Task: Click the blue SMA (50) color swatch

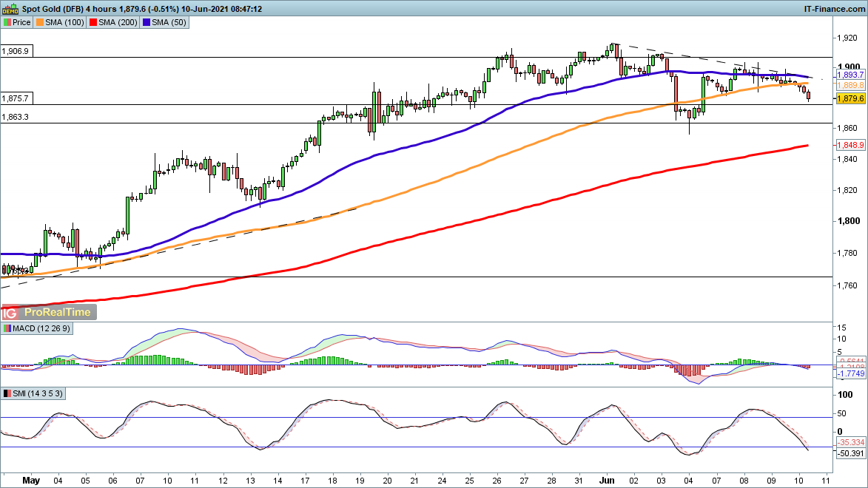Action: tap(147, 22)
